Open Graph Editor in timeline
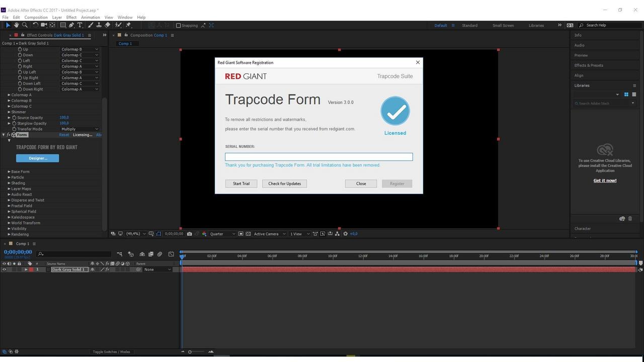The width and height of the screenshot is (644, 362). tap(171, 254)
